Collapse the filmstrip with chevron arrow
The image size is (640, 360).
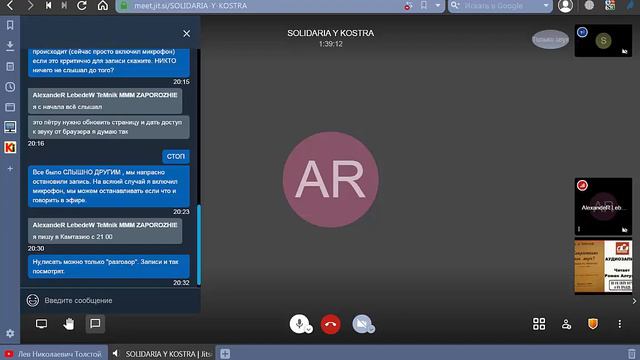tap(634, 301)
